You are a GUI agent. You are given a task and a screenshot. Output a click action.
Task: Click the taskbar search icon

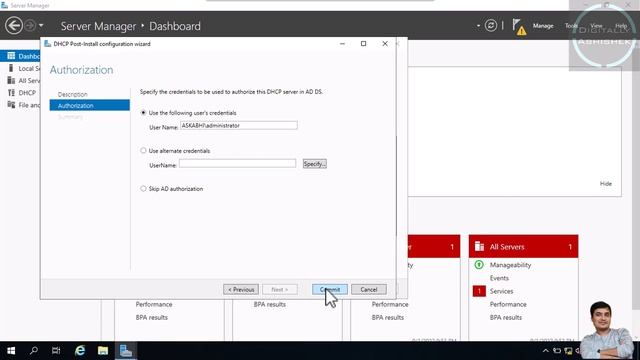click(34, 351)
